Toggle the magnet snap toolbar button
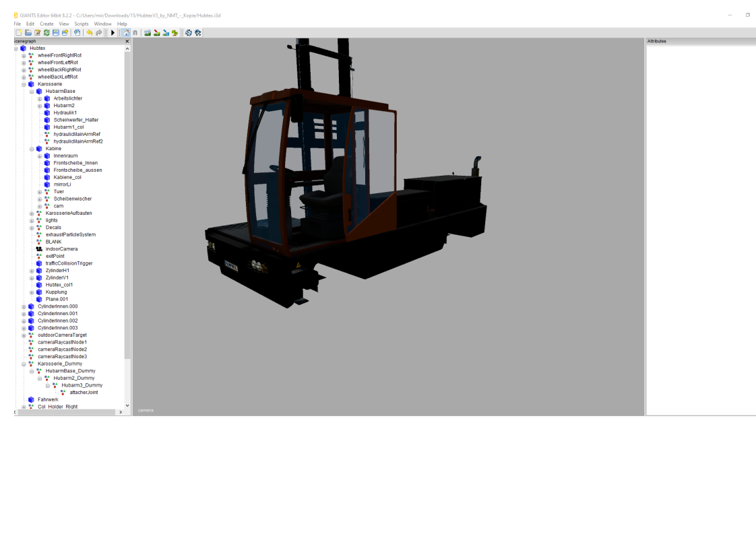 [135, 32]
